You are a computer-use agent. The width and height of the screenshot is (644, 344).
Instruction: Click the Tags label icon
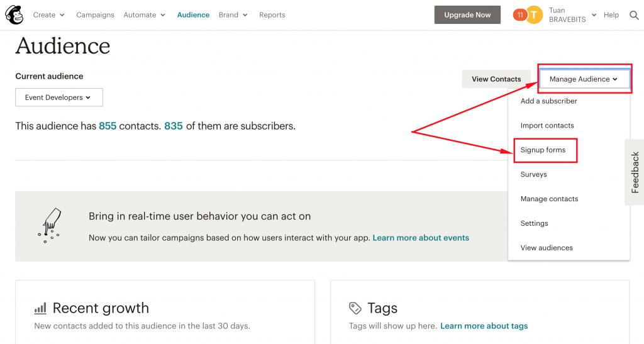point(355,308)
